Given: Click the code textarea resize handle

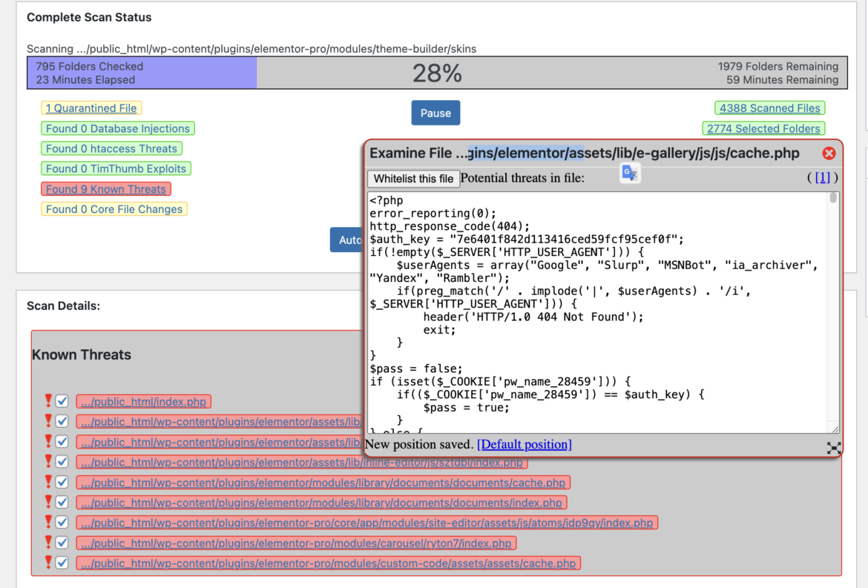Looking at the screenshot, I should coord(835,429).
